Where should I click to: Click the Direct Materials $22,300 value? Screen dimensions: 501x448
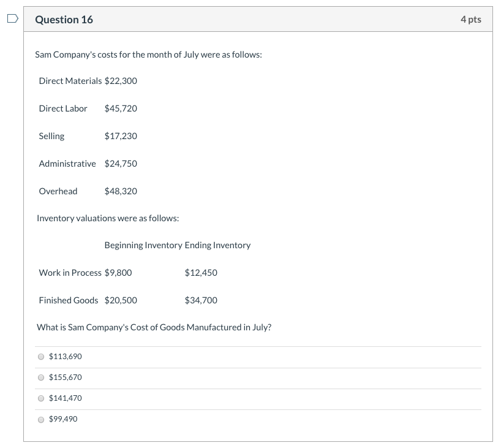pyautogui.click(x=121, y=81)
